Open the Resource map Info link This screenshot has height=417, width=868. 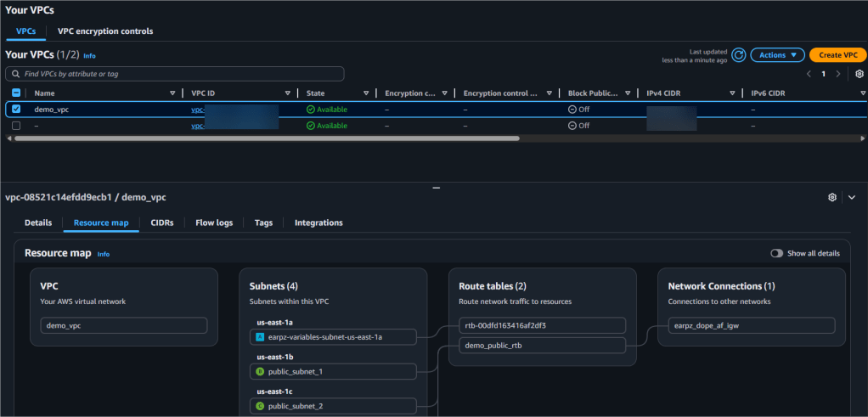104,254
